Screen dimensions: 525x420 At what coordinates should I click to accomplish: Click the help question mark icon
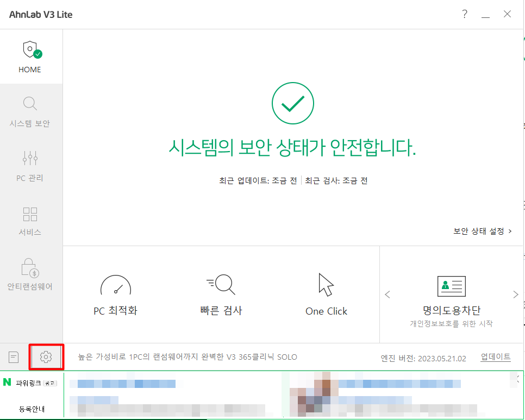click(465, 15)
